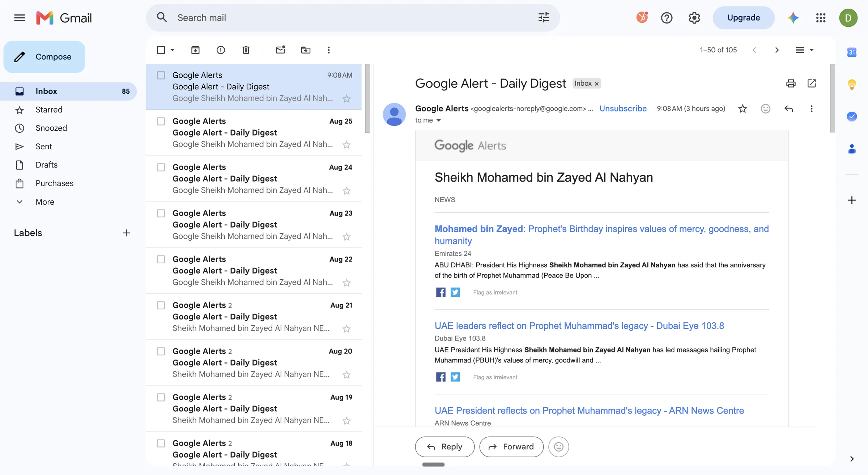Tick the select all checkbox
Image resolution: width=868 pixels, height=475 pixels.
point(161,50)
